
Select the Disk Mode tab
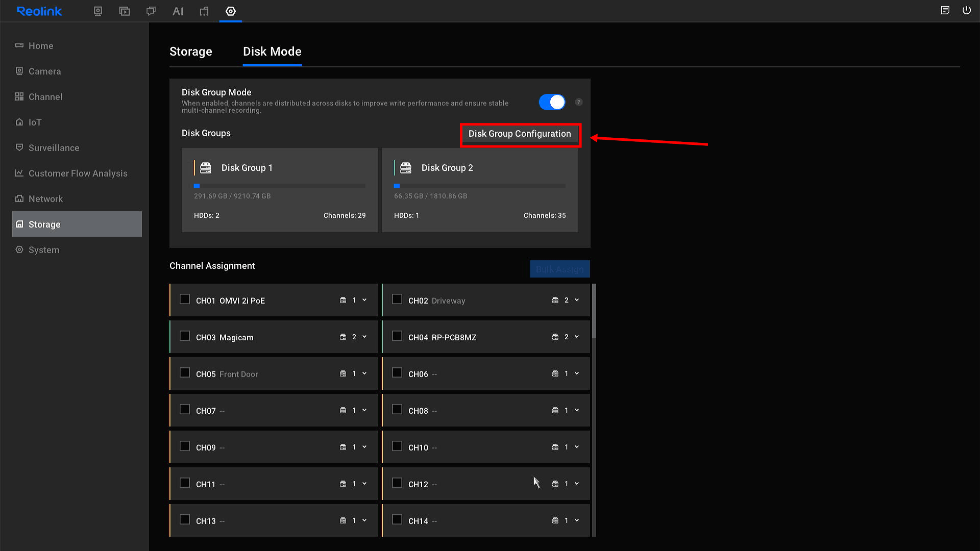[x=272, y=52]
